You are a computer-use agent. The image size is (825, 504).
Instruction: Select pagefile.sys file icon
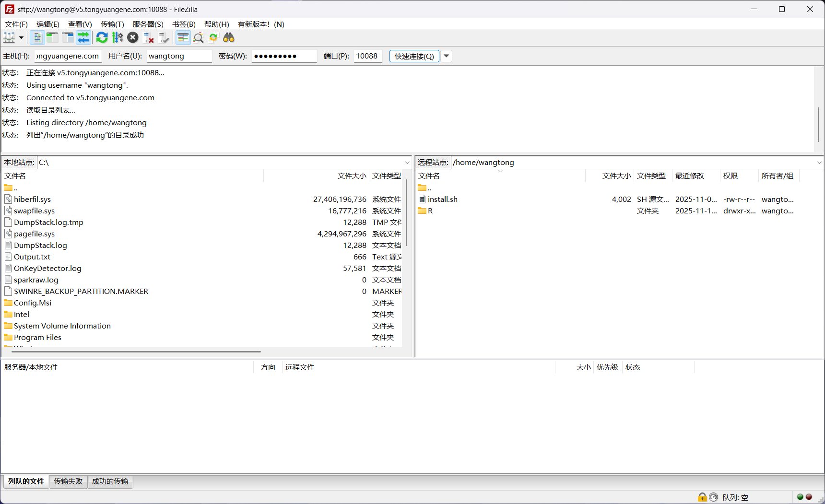8,234
